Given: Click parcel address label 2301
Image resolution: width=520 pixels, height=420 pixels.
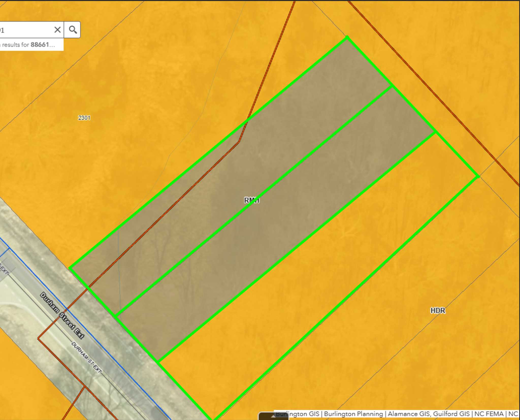Looking at the screenshot, I should [84, 118].
